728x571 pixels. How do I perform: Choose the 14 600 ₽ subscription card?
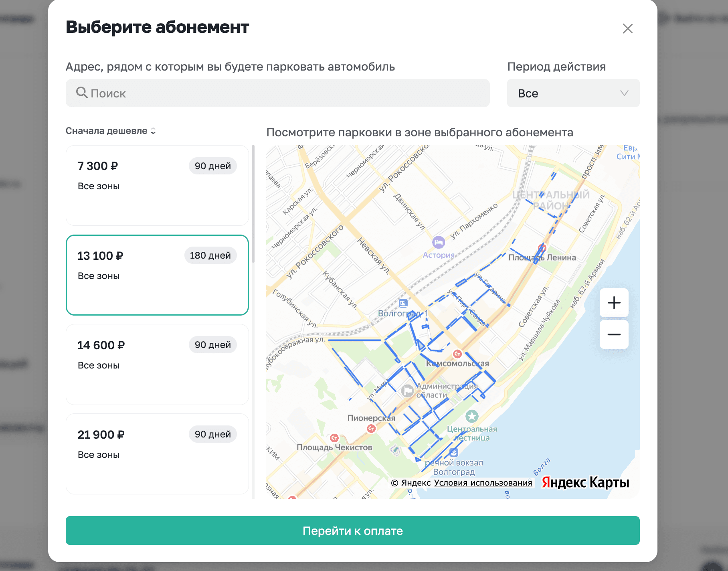[157, 364]
